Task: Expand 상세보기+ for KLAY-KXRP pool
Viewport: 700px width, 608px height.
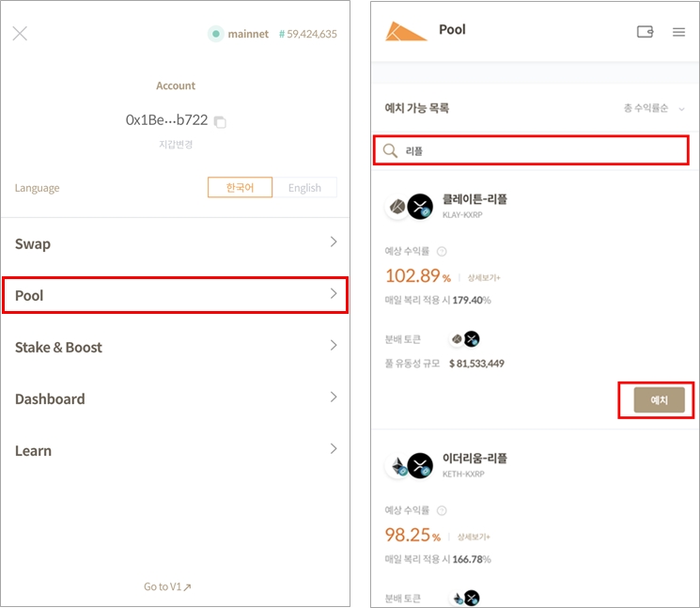Action: point(485,278)
